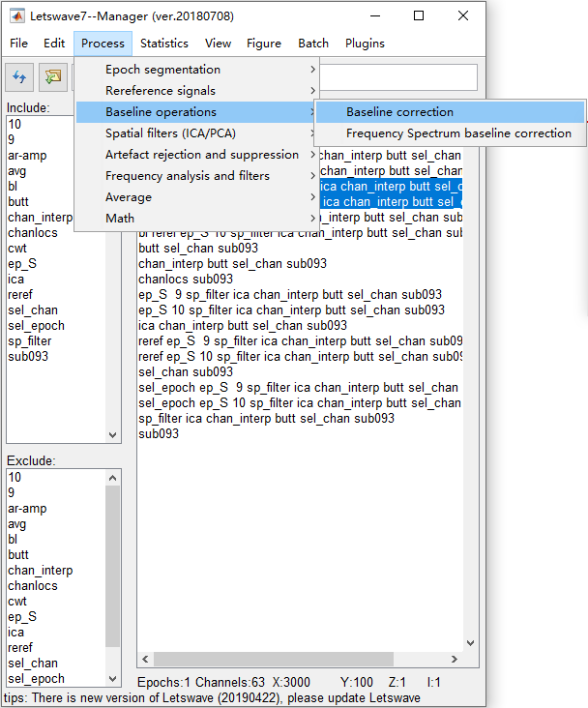The width and height of the screenshot is (588, 708).
Task: Open the File menu
Action: point(18,44)
